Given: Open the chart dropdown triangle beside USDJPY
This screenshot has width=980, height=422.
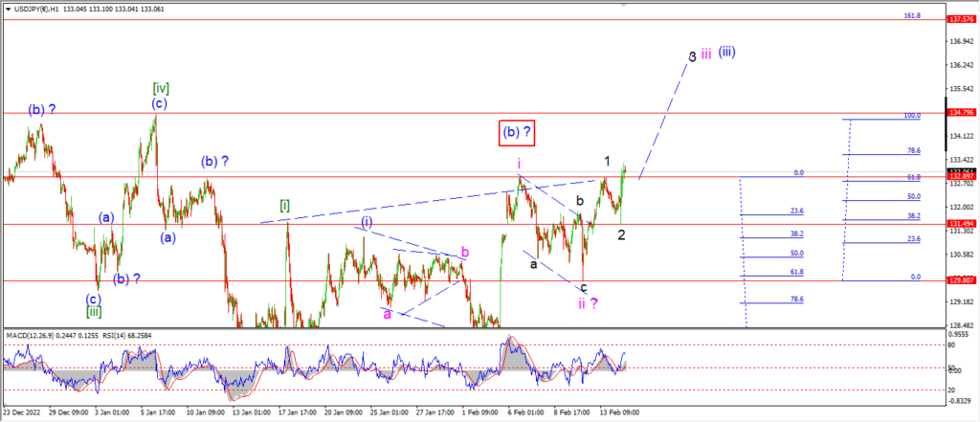Looking at the screenshot, I should pyautogui.click(x=7, y=10).
